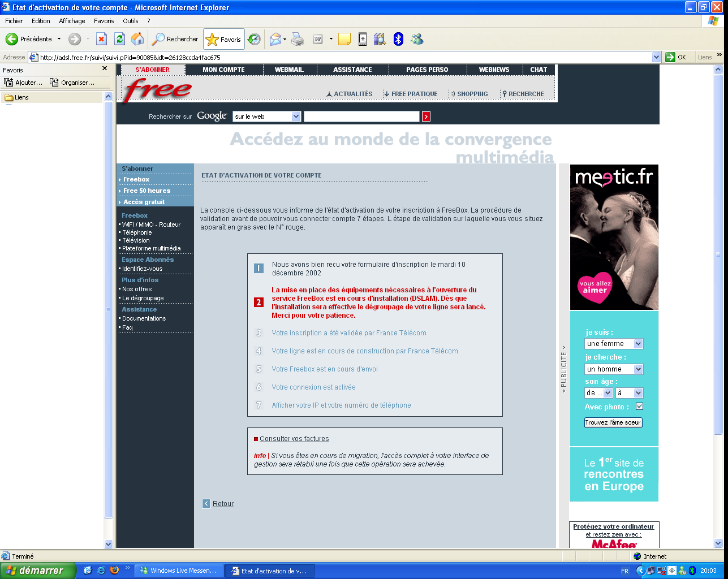728x579 pixels.
Task: Click the FREE PRATIQUE link
Action: point(411,94)
